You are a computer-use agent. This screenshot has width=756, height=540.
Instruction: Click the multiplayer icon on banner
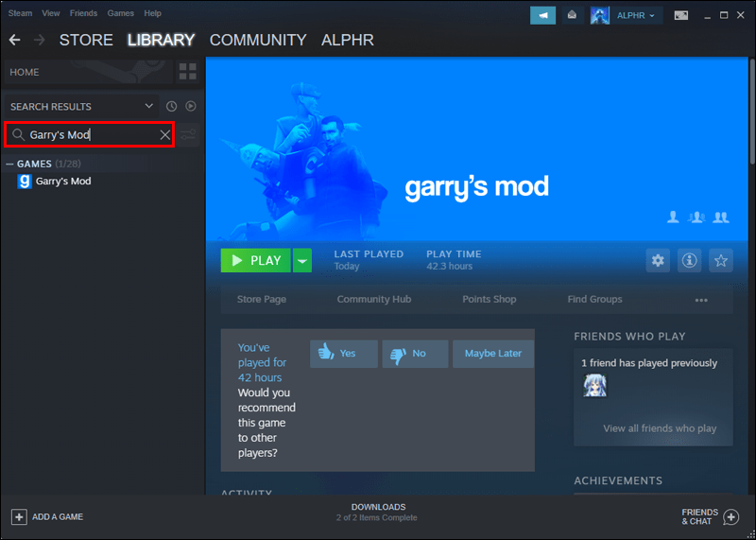click(721, 218)
